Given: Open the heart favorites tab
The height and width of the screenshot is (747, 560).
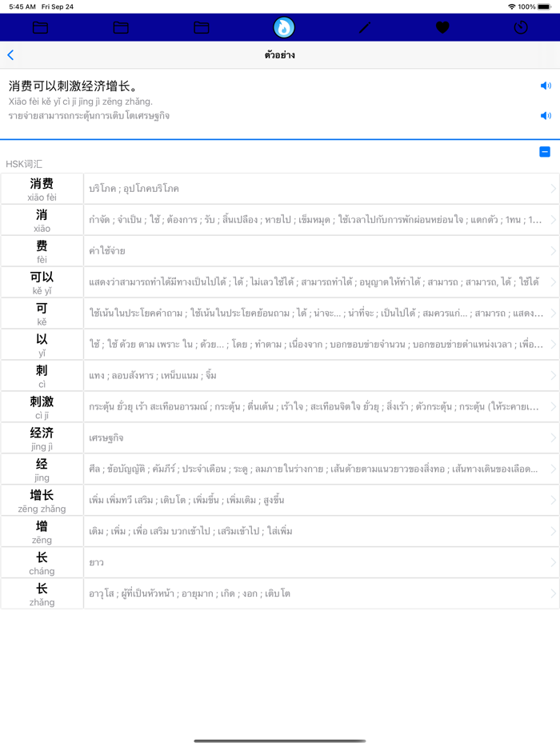Looking at the screenshot, I should pos(442,28).
